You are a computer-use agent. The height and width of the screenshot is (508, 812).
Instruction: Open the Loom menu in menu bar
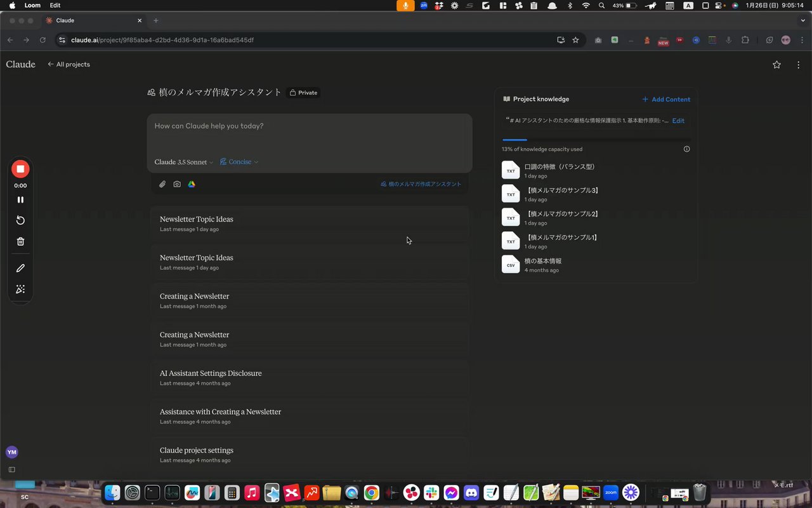(32, 5)
